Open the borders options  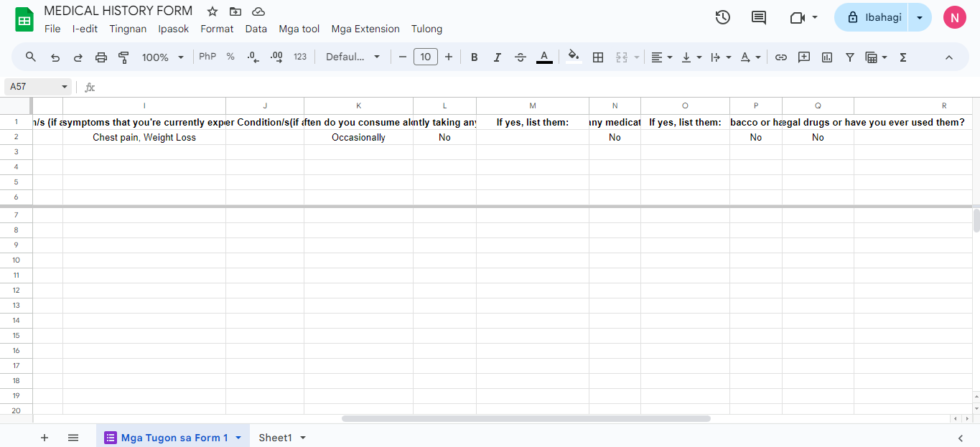click(x=598, y=57)
